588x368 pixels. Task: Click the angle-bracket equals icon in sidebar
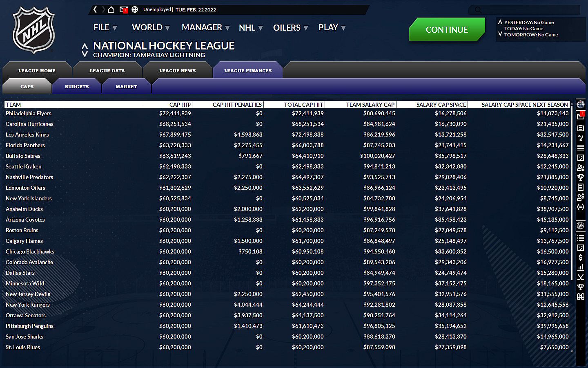tap(580, 207)
